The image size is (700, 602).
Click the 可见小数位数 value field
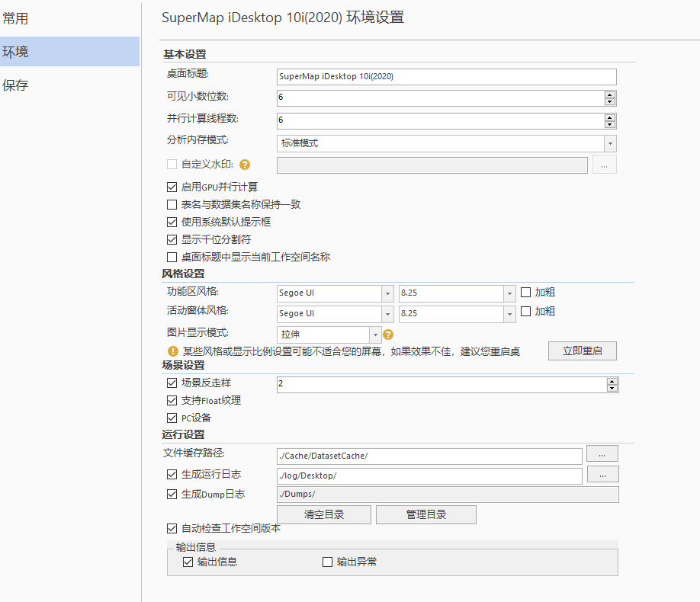click(441, 98)
